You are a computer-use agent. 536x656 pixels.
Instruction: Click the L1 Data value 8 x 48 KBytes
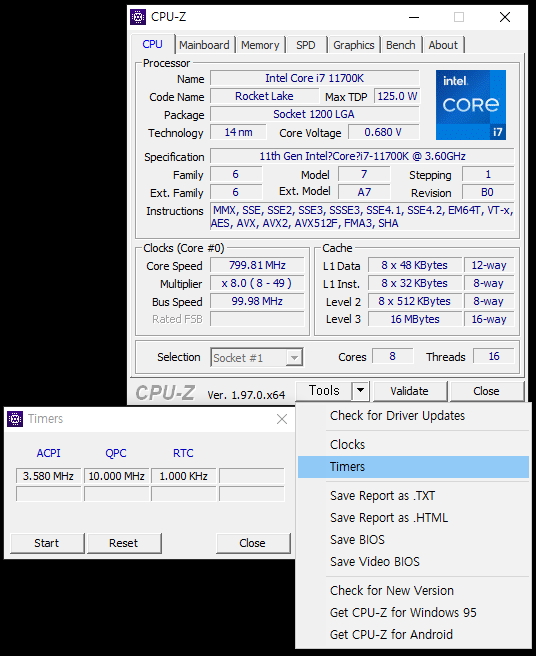point(415,265)
